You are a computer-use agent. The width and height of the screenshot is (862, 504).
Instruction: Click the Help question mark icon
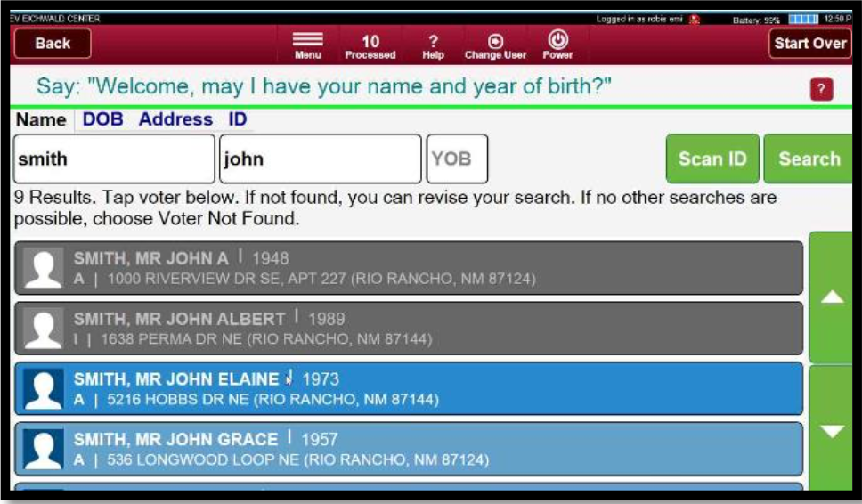pyautogui.click(x=434, y=44)
